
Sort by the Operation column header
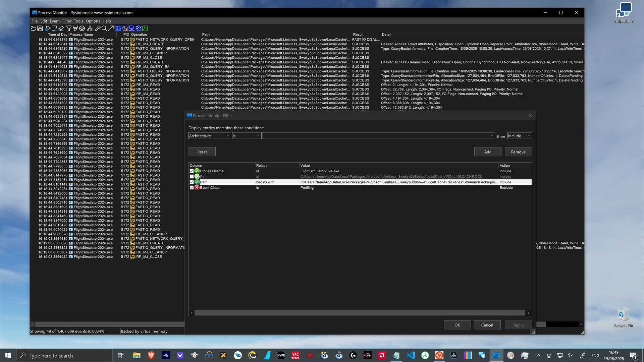coord(139,35)
